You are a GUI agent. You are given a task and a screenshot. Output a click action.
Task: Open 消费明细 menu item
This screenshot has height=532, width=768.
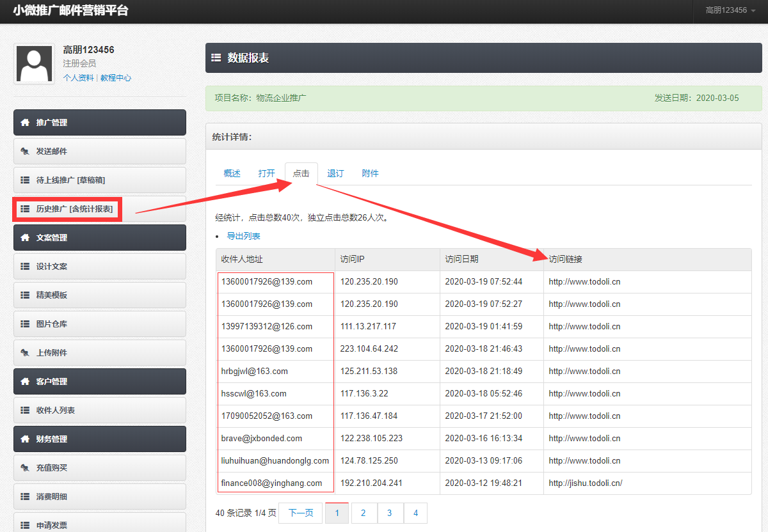coord(100,497)
